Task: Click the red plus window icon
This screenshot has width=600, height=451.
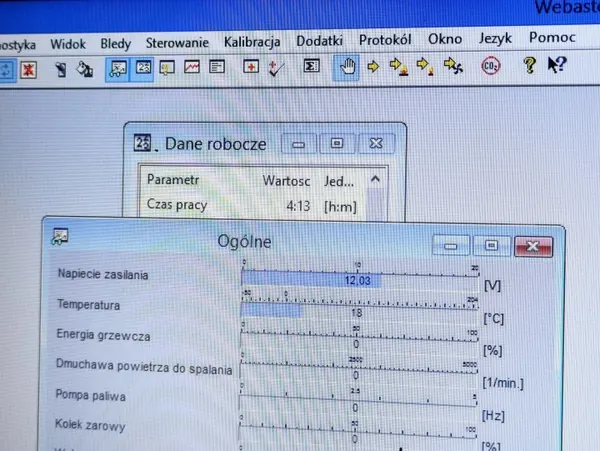Action: pyautogui.click(x=251, y=67)
